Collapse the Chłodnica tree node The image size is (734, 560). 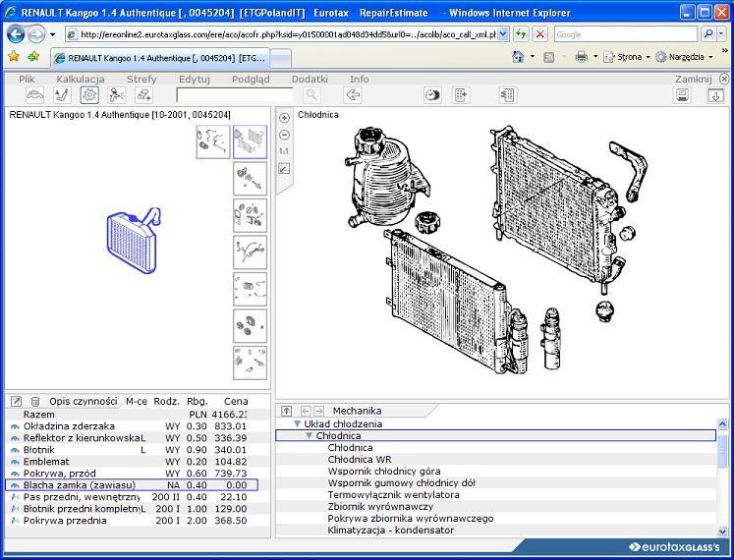point(309,436)
